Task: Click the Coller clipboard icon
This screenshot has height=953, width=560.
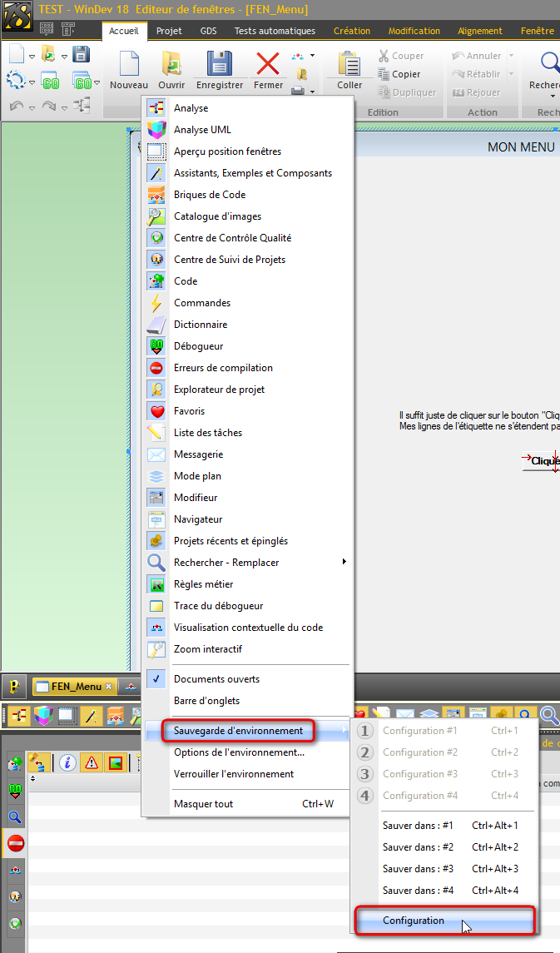Action: 349,64
